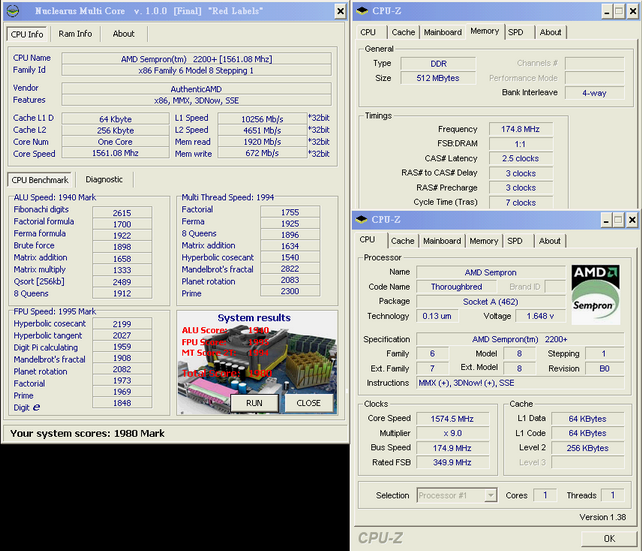This screenshot has width=642, height=551.
Task: Select the CPU Info tab in Nuclearus
Action: click(27, 34)
